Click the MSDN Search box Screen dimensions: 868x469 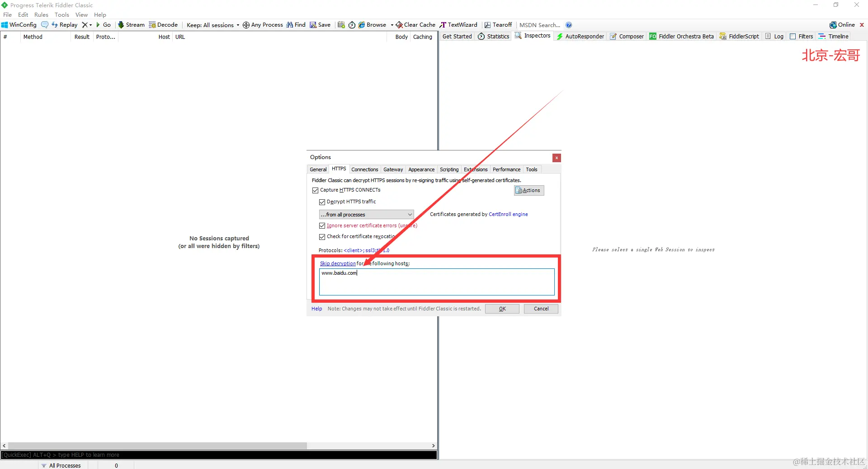[540, 25]
